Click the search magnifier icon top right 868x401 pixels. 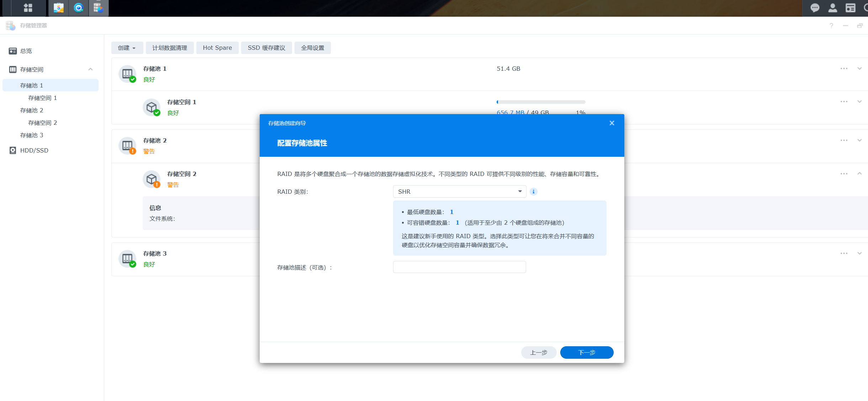tap(866, 7)
